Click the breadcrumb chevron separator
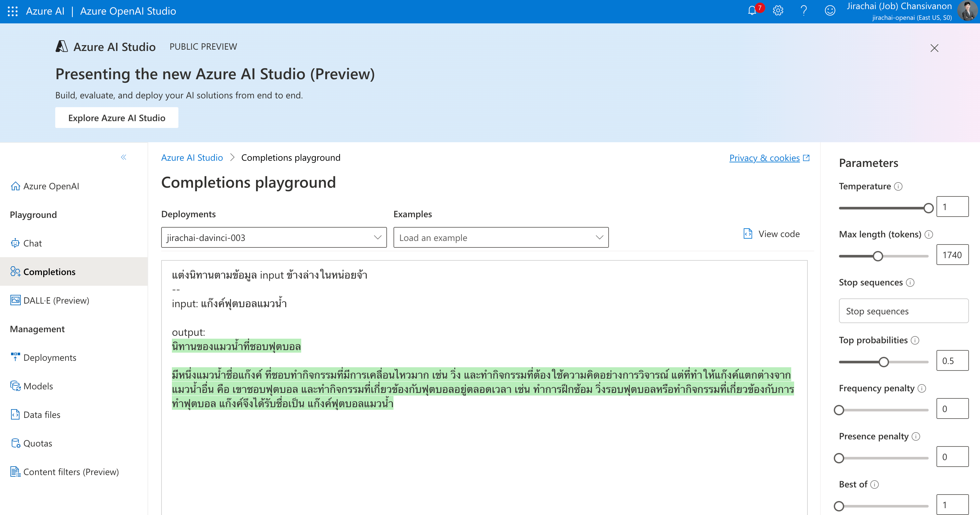The width and height of the screenshot is (980, 515). click(232, 157)
